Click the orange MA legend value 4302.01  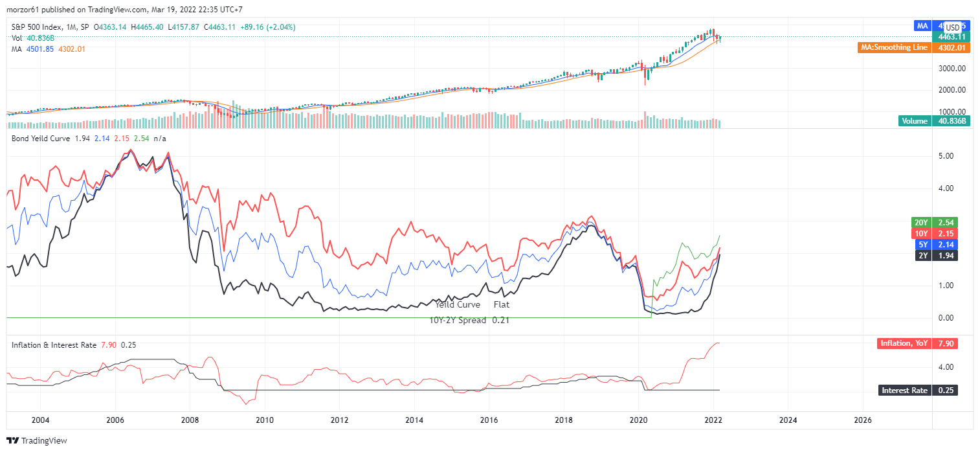(x=72, y=49)
